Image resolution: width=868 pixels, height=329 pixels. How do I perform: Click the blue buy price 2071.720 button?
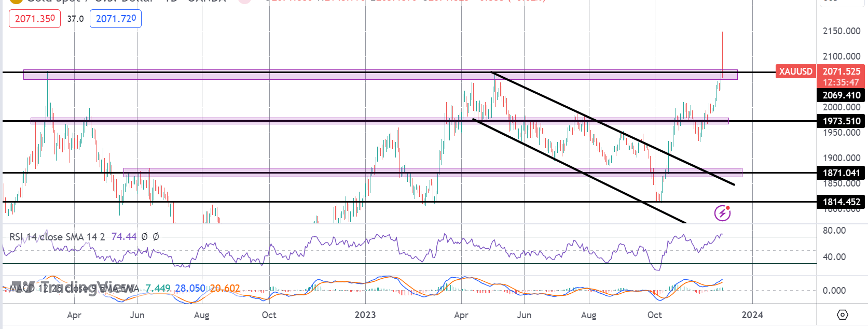pos(116,19)
